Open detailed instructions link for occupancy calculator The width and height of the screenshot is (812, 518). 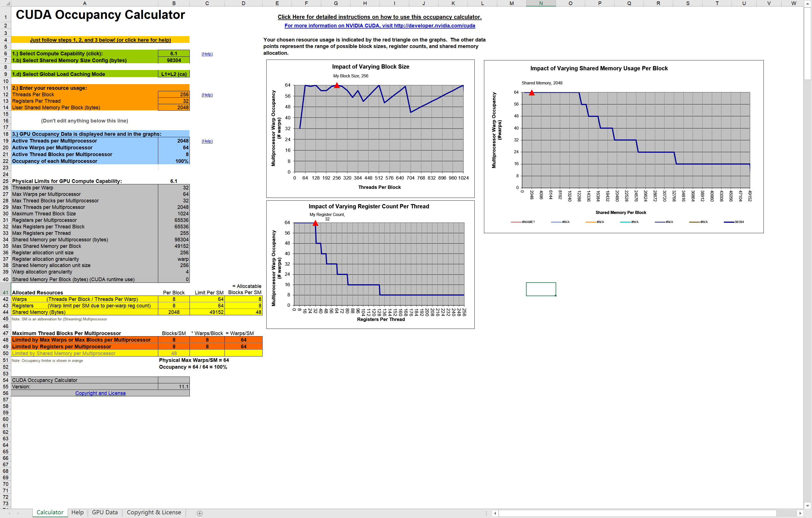point(379,17)
